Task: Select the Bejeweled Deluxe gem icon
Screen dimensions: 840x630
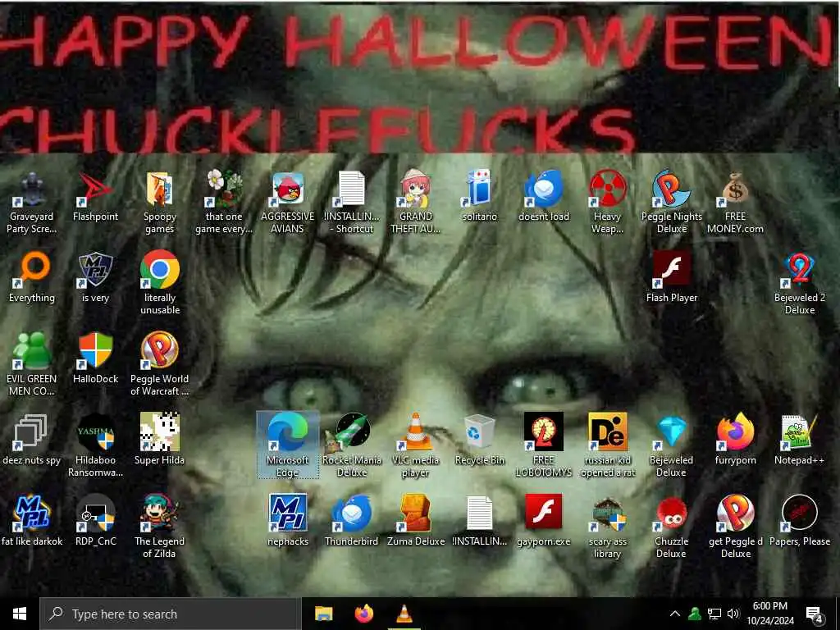Action: pyautogui.click(x=672, y=445)
